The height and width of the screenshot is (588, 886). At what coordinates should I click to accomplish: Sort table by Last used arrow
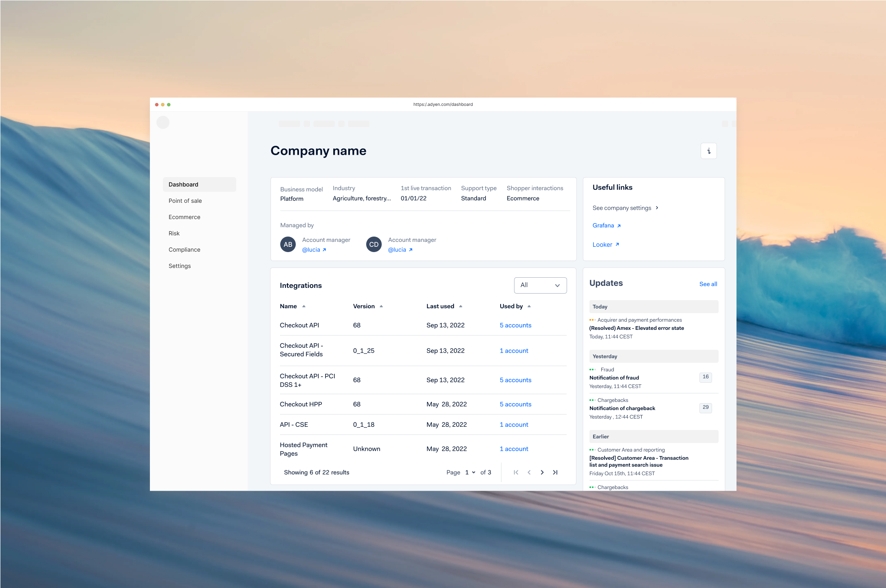tap(461, 306)
